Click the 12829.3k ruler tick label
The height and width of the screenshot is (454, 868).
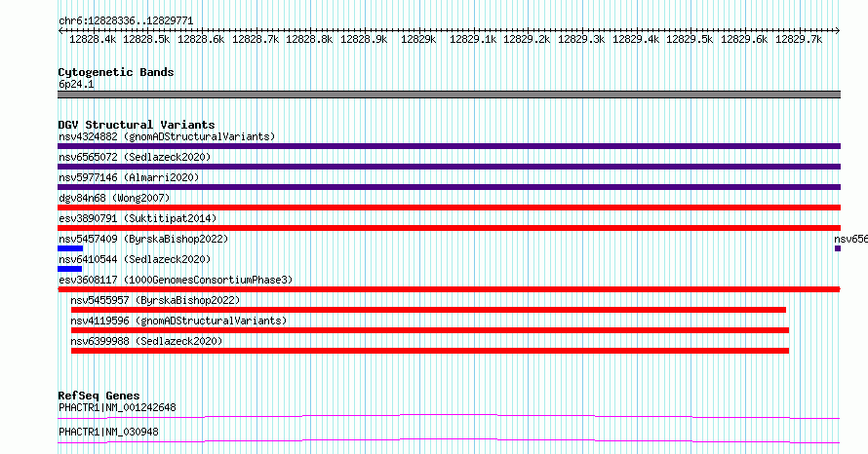coord(581,39)
